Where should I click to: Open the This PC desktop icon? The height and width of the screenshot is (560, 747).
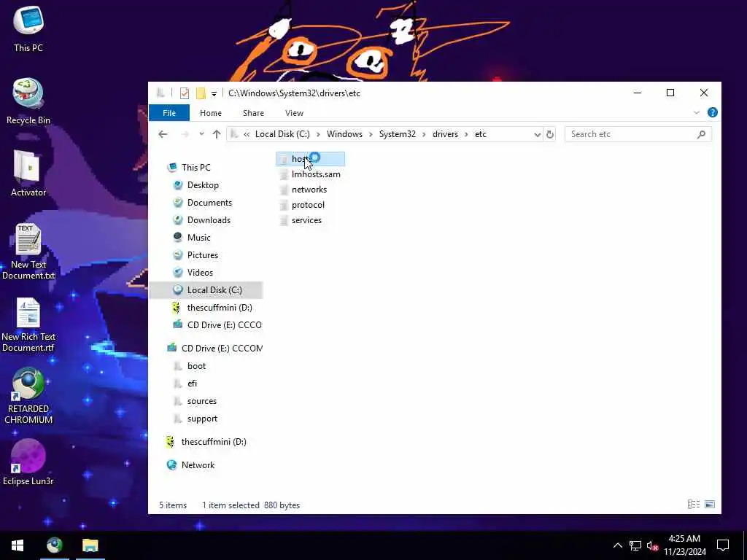pos(28,28)
